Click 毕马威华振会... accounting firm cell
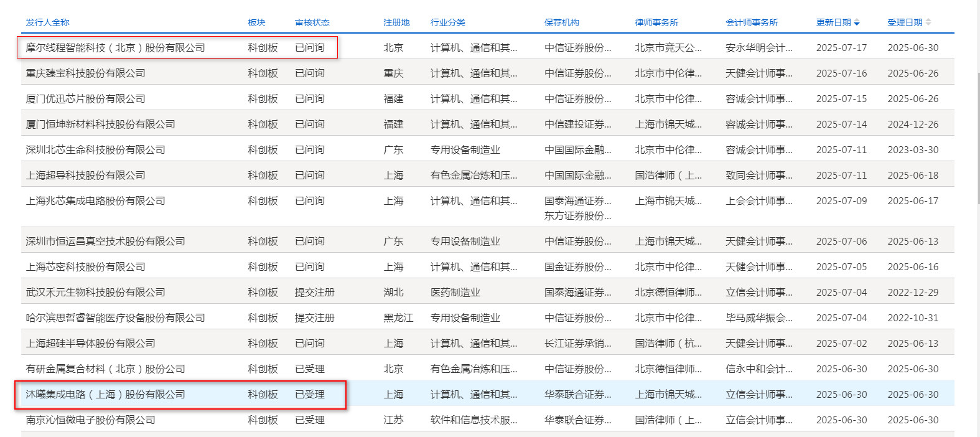 (759, 318)
